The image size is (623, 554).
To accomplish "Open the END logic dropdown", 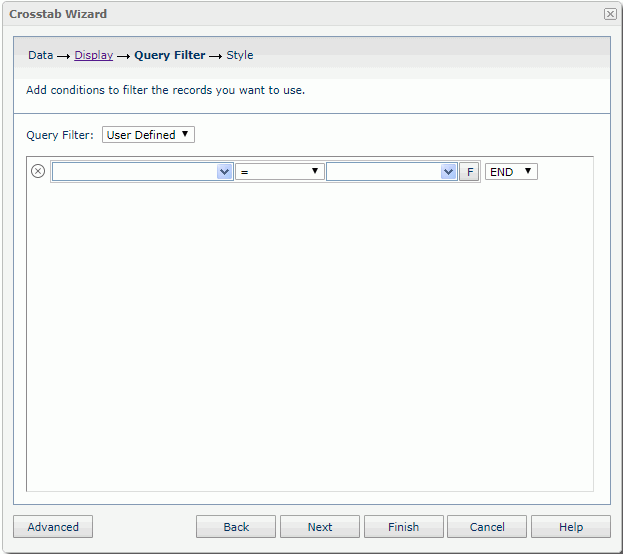I will click(511, 172).
